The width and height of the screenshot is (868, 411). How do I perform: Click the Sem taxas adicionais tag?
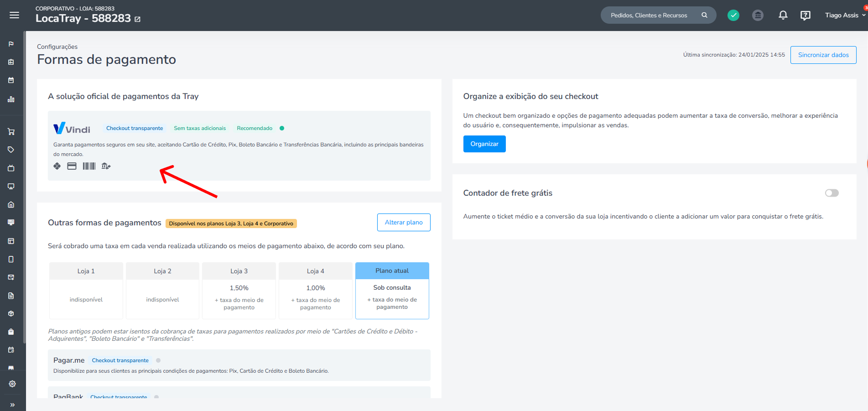click(200, 128)
